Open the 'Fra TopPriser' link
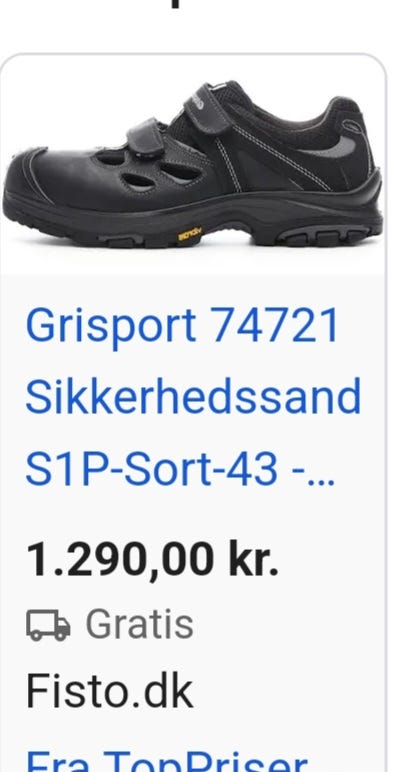Screen dimensions: 403x772 (x=167, y=761)
